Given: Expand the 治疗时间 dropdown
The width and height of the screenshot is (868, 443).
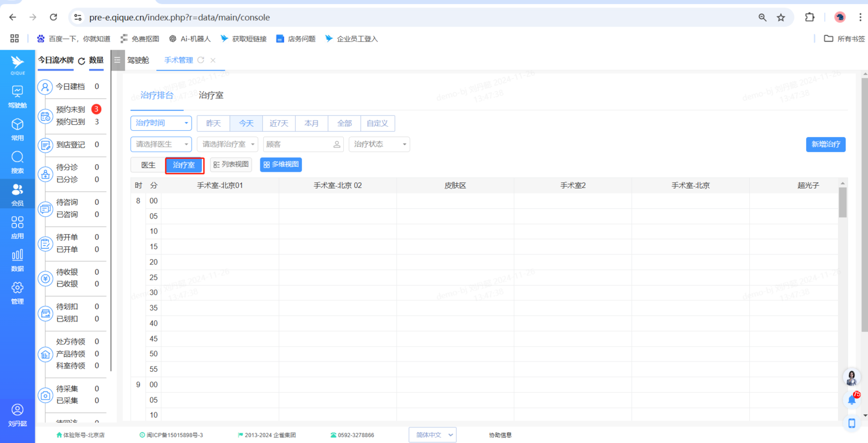Looking at the screenshot, I should pos(161,123).
